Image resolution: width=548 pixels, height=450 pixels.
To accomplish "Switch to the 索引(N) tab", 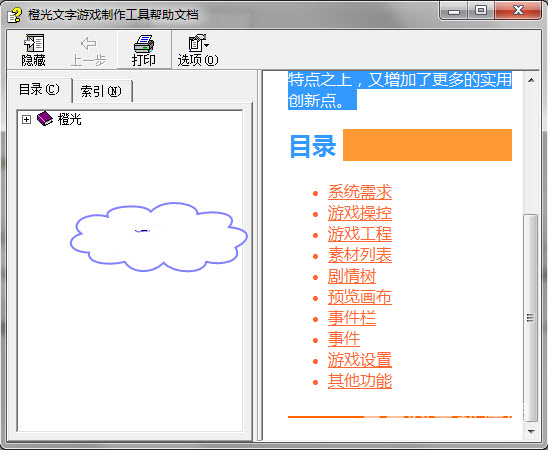I will click(x=101, y=91).
